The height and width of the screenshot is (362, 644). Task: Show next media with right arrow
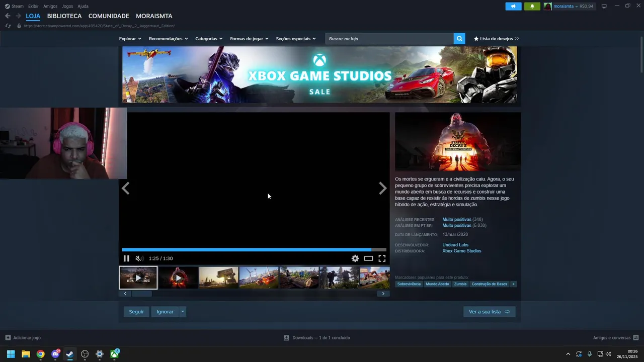point(383,189)
